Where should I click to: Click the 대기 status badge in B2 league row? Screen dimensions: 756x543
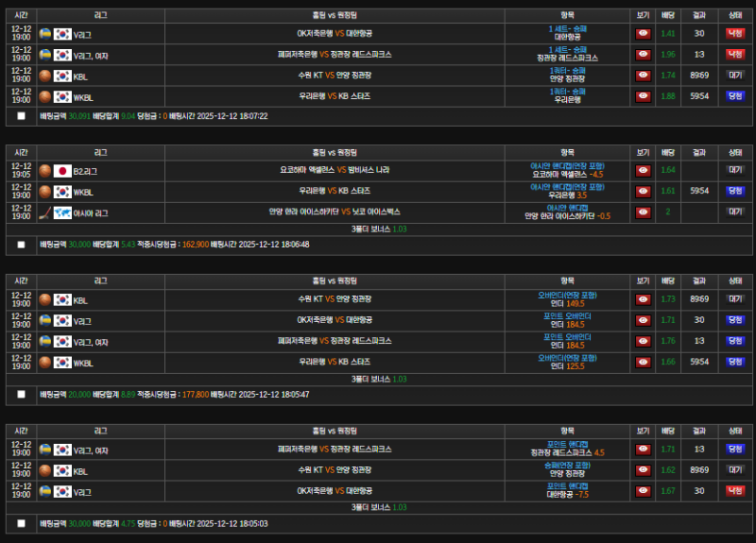(x=734, y=171)
